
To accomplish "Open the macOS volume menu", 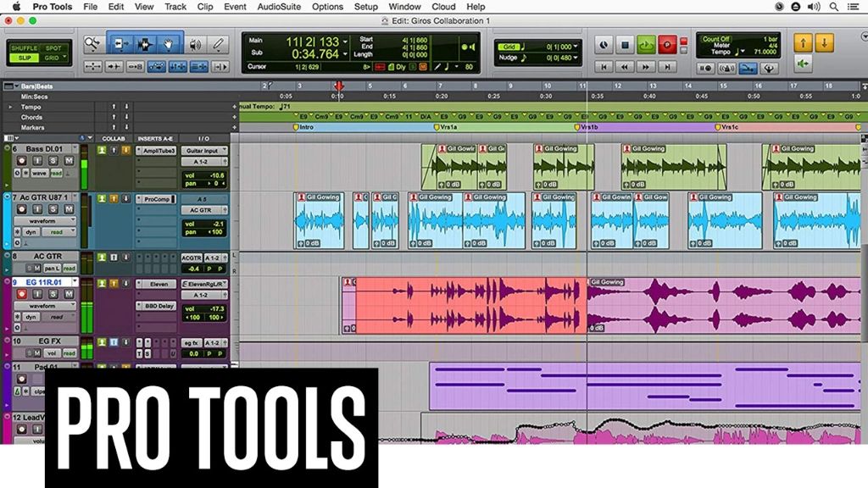I will [814, 7].
